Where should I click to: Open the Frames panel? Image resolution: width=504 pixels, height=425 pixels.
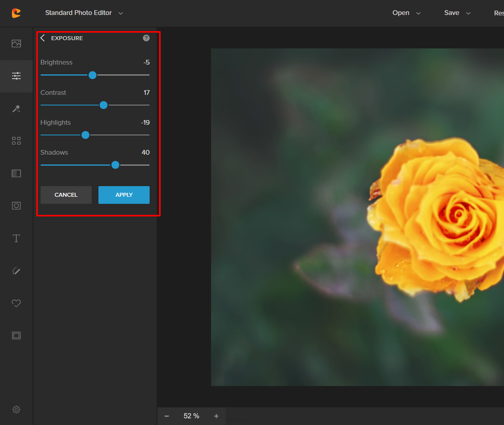point(16,336)
